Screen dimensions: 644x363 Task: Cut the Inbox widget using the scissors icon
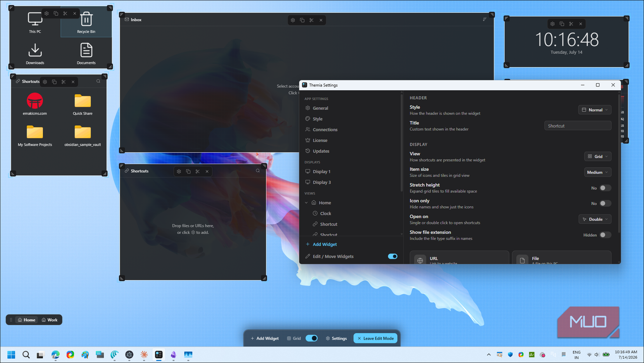[311, 20]
